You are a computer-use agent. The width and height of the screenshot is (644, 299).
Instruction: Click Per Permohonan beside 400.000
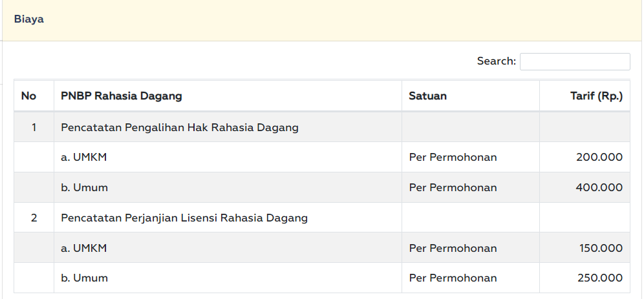(453, 187)
